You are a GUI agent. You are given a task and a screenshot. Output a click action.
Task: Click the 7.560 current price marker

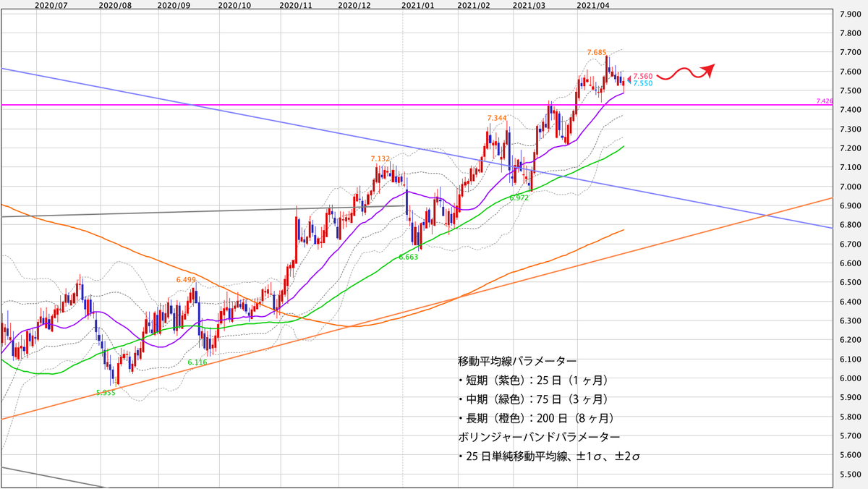point(643,76)
